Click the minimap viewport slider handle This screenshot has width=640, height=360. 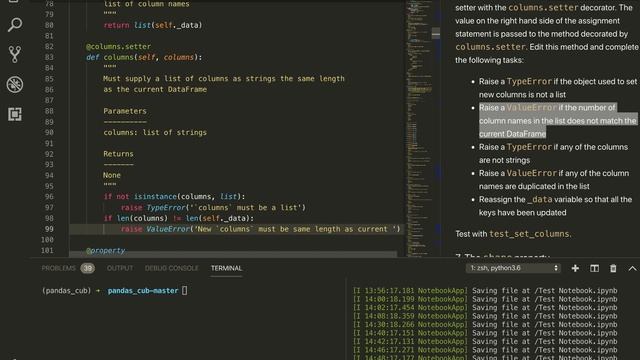point(436,33)
